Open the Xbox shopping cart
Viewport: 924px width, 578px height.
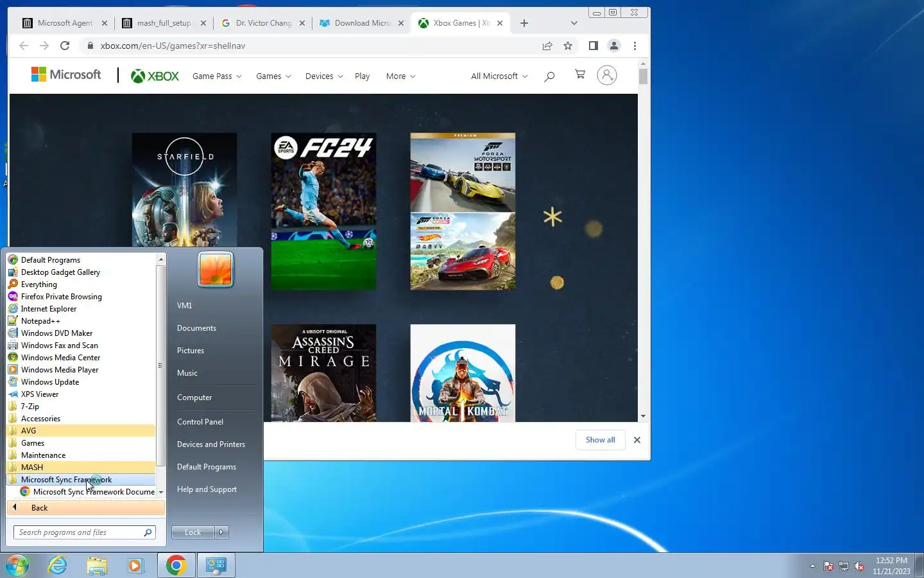coord(580,74)
